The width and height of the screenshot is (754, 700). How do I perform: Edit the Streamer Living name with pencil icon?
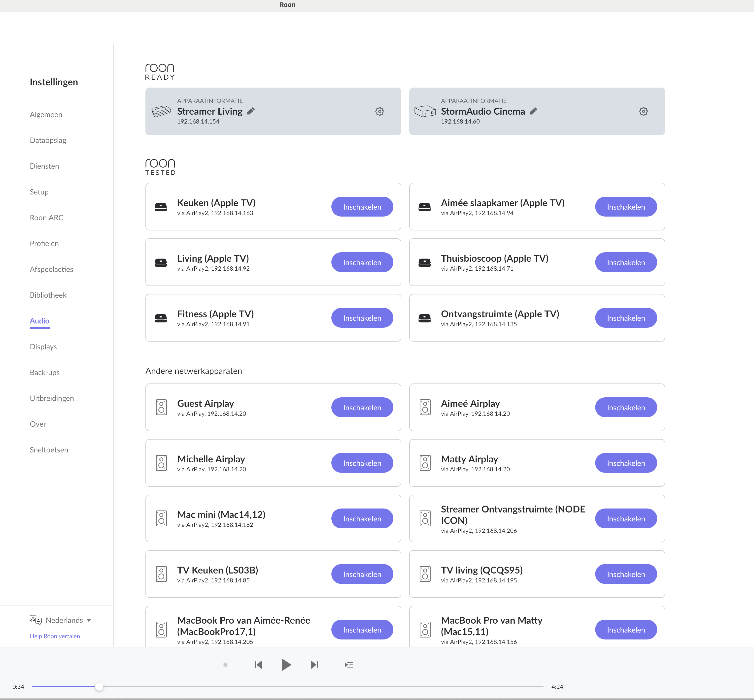tap(251, 111)
